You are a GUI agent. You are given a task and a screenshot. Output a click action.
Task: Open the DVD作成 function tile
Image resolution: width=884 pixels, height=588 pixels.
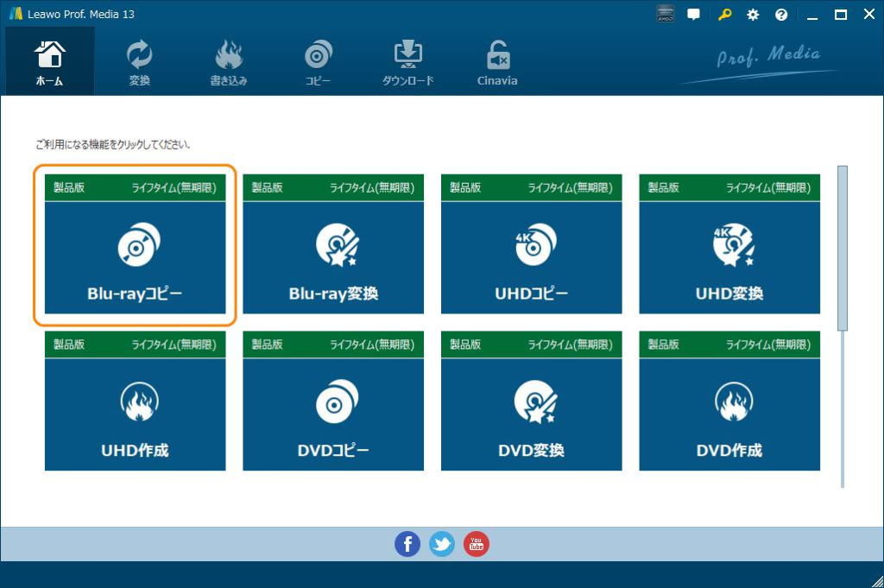(x=729, y=401)
